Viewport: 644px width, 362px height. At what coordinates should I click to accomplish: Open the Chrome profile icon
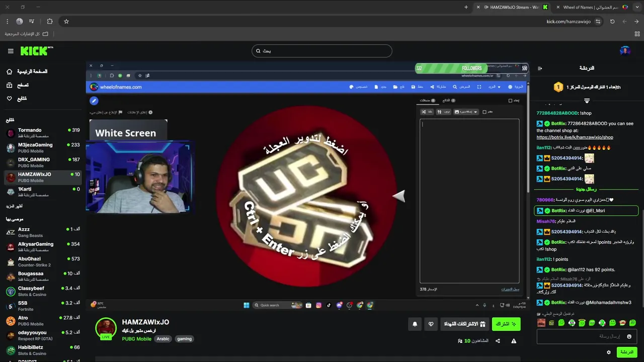19,21
